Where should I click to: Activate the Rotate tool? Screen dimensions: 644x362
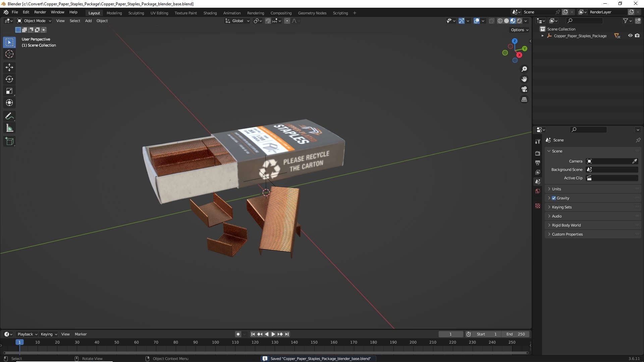coord(9,79)
